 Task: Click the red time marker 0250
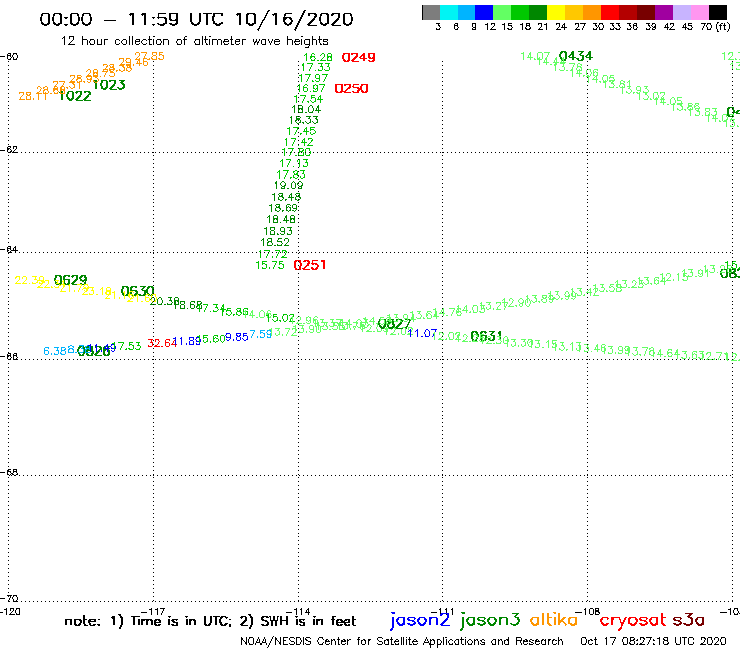351,89
